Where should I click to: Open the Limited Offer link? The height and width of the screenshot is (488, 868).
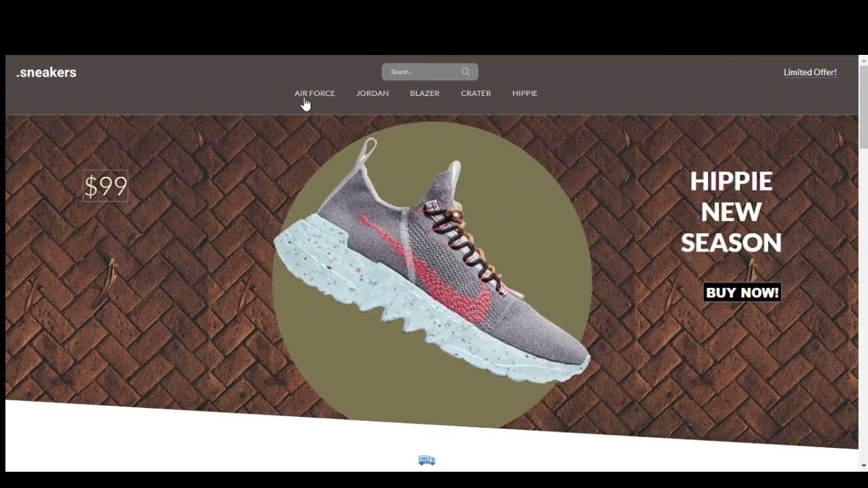click(810, 73)
